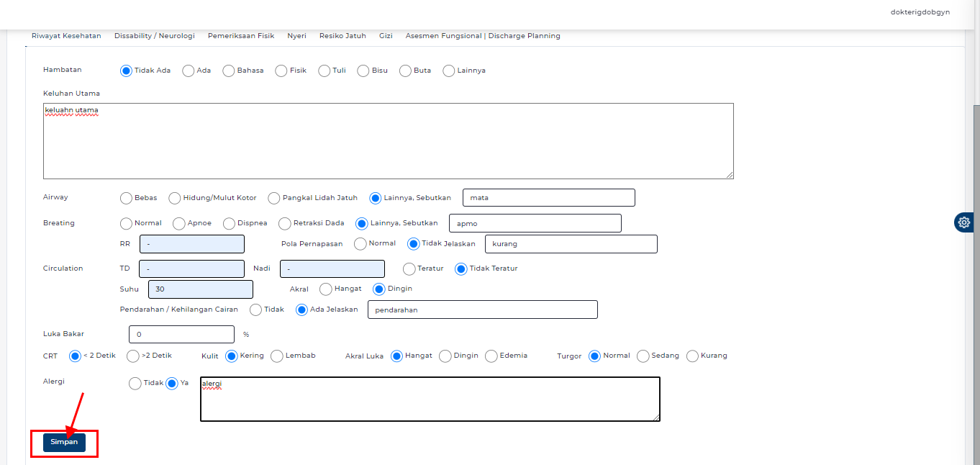Open Asesmen Fungsional | Discharge Planning tab
This screenshot has height=465, width=980.
click(483, 35)
